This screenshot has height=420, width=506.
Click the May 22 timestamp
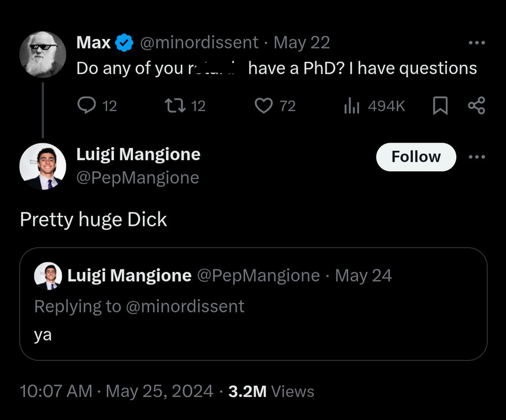(302, 43)
